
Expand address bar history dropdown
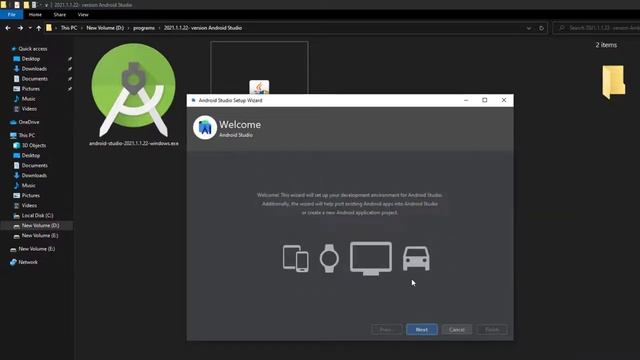pos(529,28)
